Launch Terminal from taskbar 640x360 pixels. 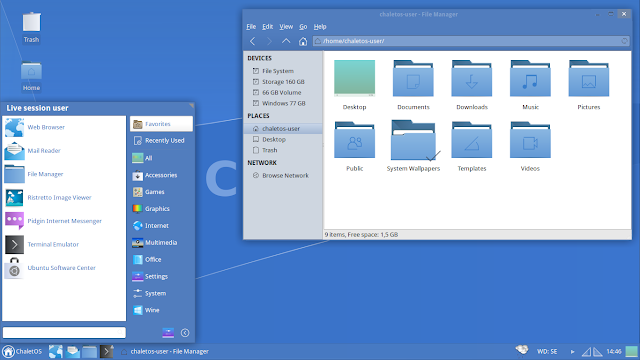pyautogui.click(x=107, y=351)
